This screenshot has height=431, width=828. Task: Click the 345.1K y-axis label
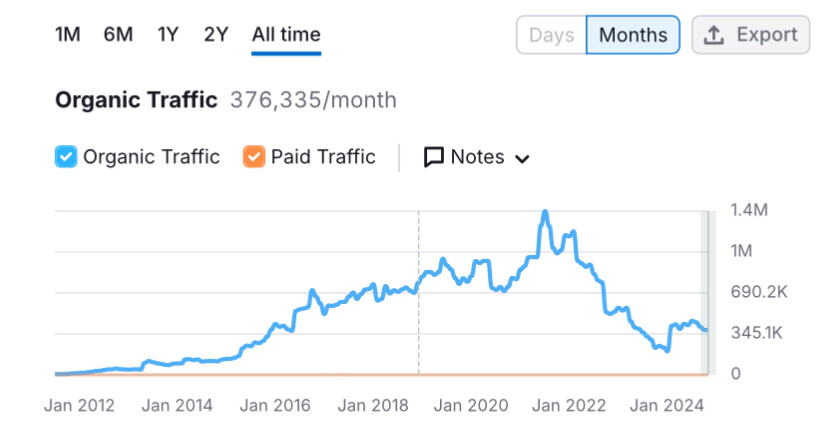[756, 333]
